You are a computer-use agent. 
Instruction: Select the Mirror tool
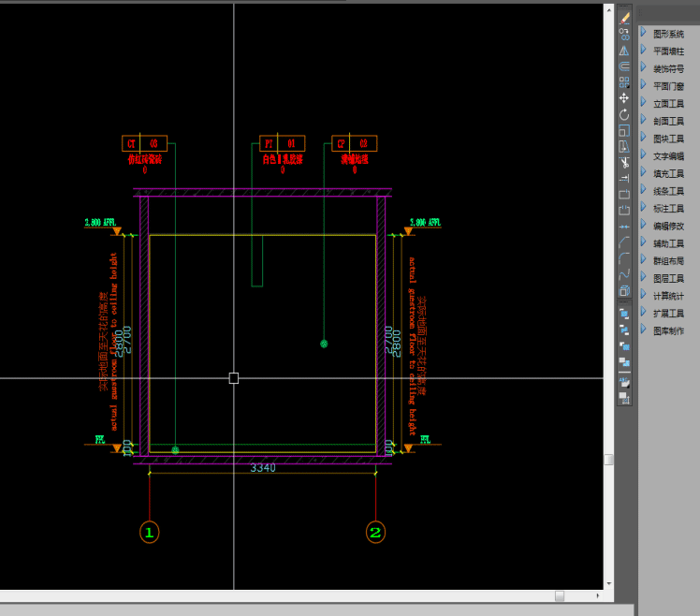(624, 51)
